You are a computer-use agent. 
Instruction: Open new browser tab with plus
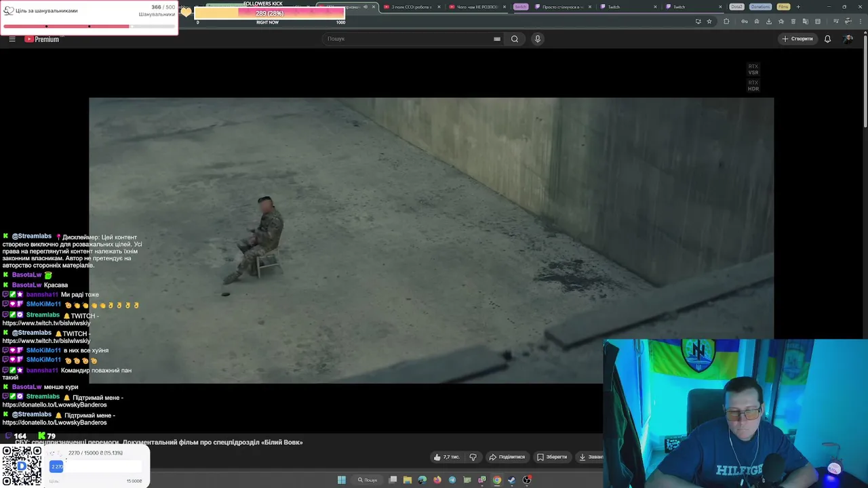coord(798,7)
